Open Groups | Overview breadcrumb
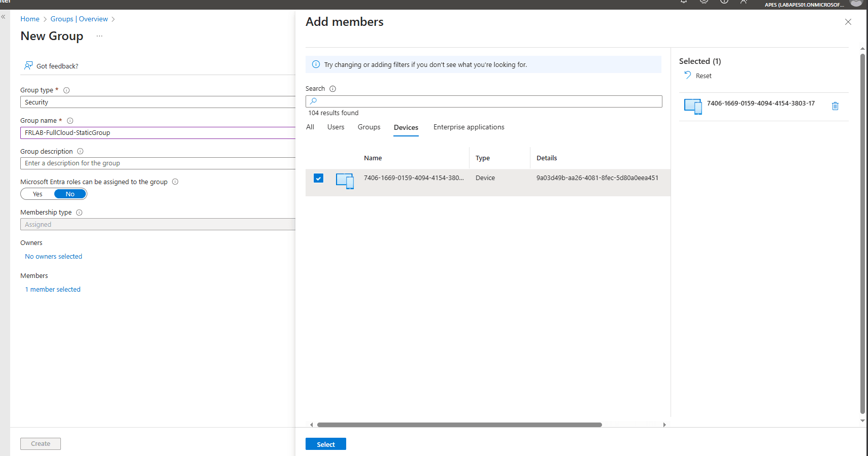The width and height of the screenshot is (868, 456). 79,19
